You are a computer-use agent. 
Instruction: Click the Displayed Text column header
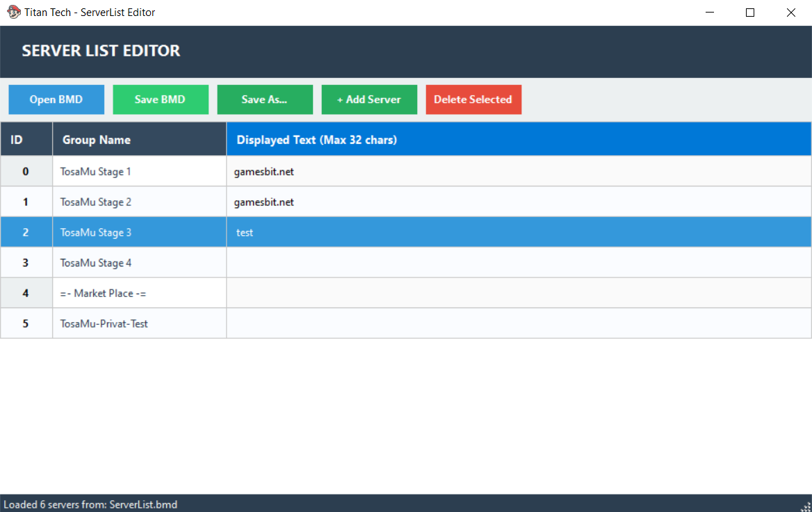(x=519, y=140)
